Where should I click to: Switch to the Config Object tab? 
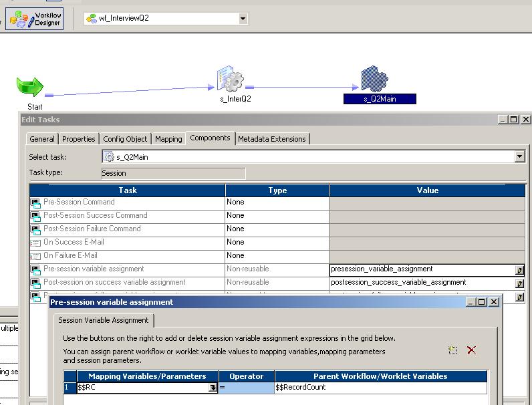[125, 139]
